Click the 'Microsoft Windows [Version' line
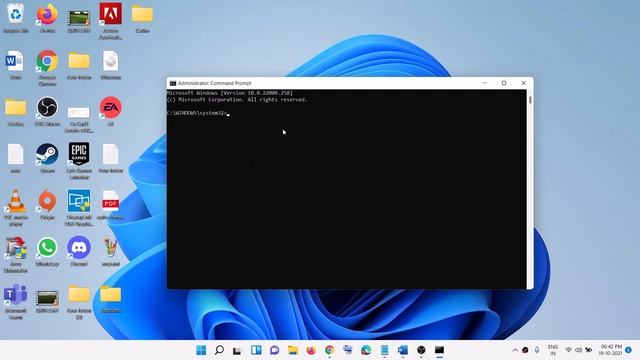640x360 pixels. pos(230,93)
